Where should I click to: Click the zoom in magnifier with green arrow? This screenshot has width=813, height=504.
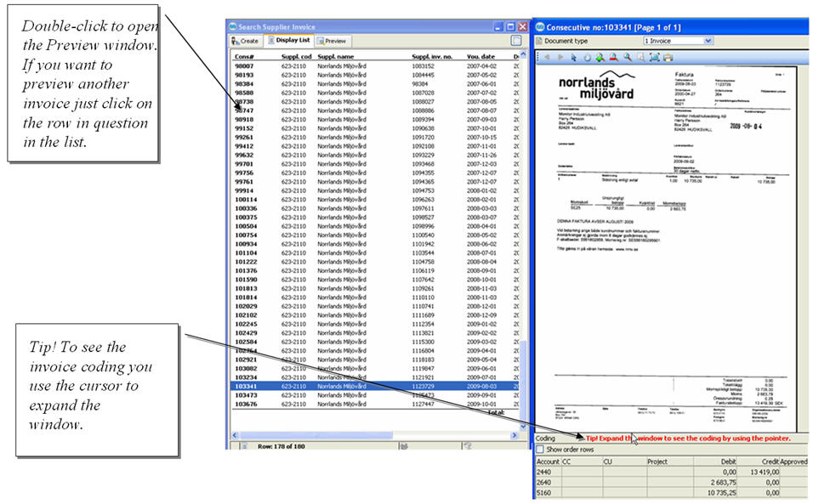point(600,58)
